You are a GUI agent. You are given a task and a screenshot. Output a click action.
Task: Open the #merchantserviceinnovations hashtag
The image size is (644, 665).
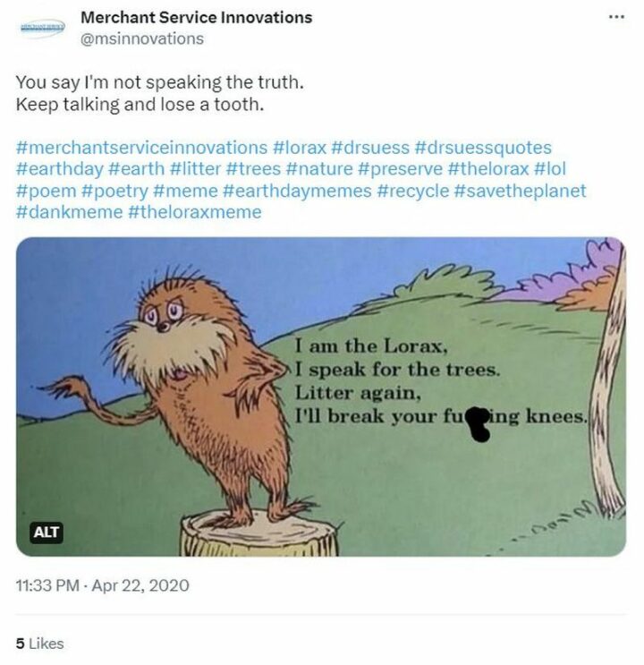coord(141,148)
